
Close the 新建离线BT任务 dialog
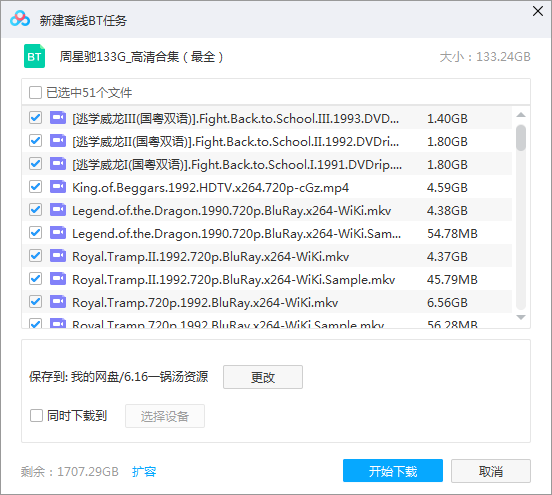tap(538, 11)
